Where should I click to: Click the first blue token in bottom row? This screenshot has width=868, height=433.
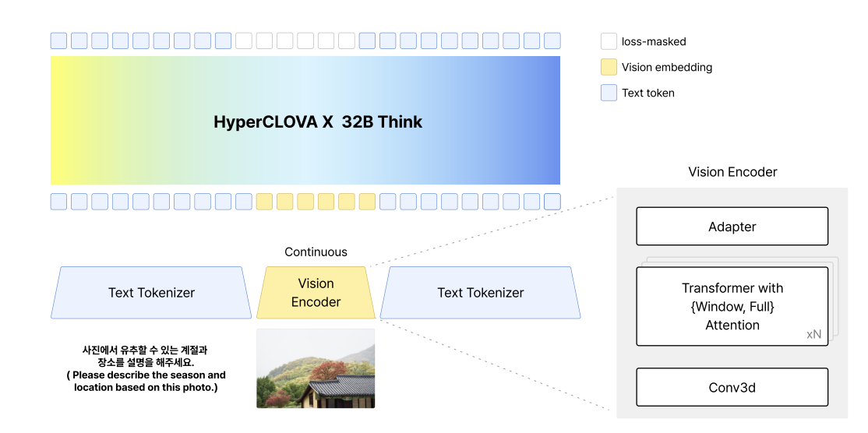point(58,201)
